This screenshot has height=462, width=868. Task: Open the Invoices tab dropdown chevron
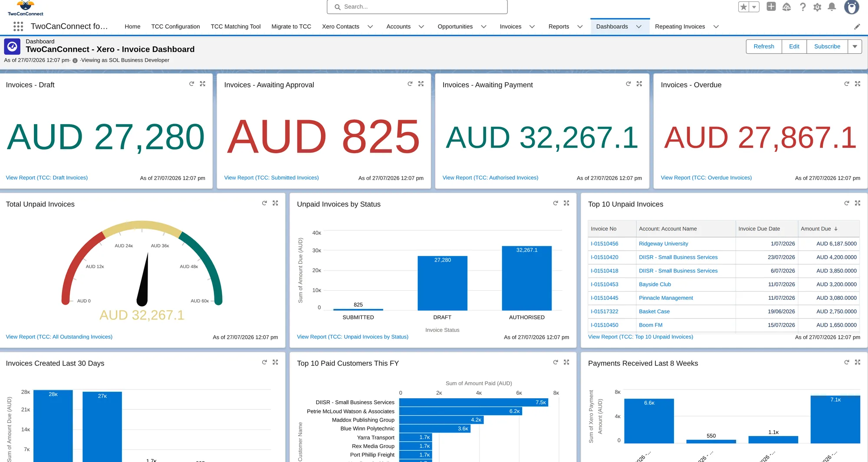pyautogui.click(x=532, y=26)
